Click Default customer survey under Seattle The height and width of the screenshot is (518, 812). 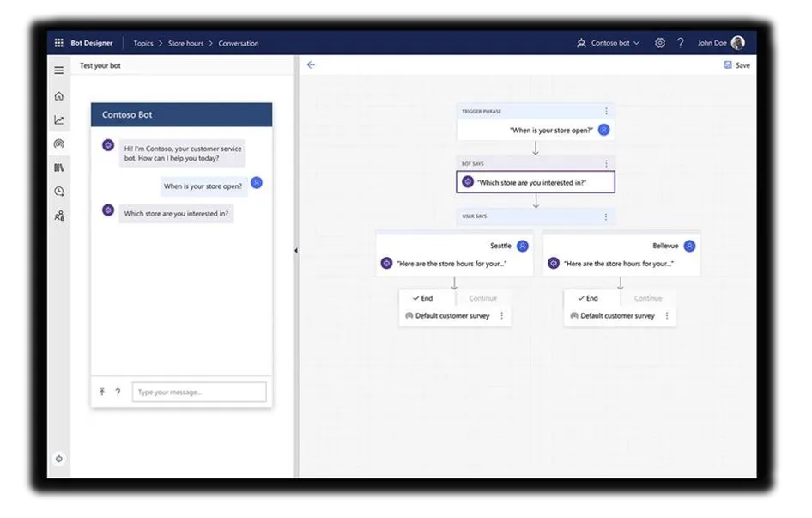coord(452,316)
